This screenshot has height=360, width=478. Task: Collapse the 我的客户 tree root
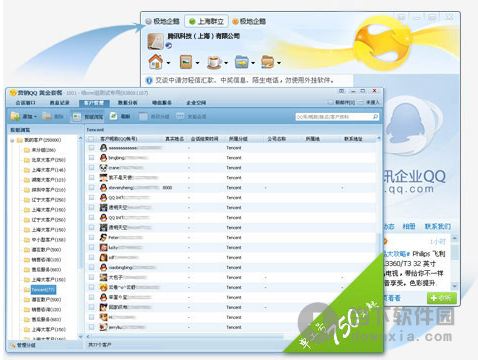click(x=12, y=140)
